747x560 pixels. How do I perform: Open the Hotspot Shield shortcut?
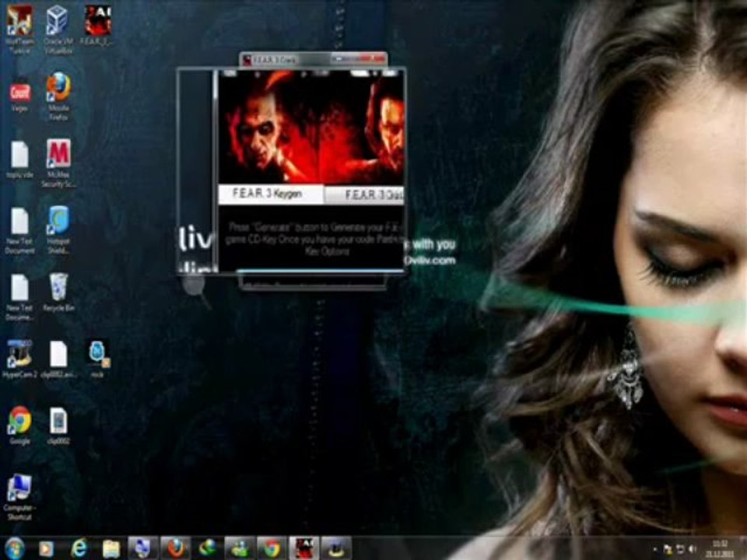click(58, 229)
